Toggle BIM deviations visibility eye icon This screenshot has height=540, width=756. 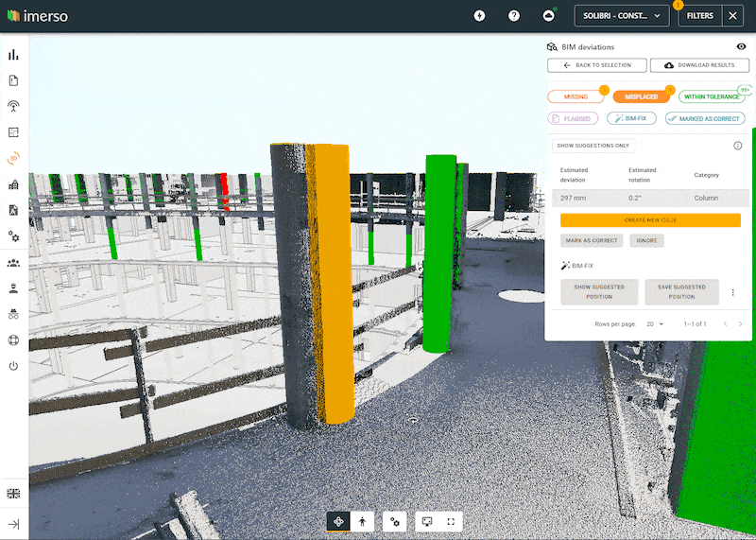[741, 46]
